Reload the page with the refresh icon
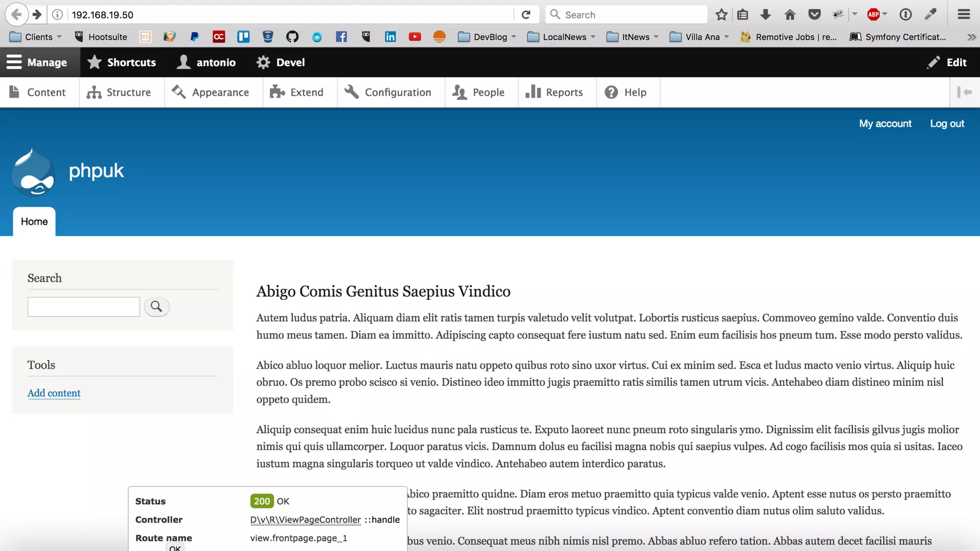The width and height of the screenshot is (980, 551). click(526, 14)
